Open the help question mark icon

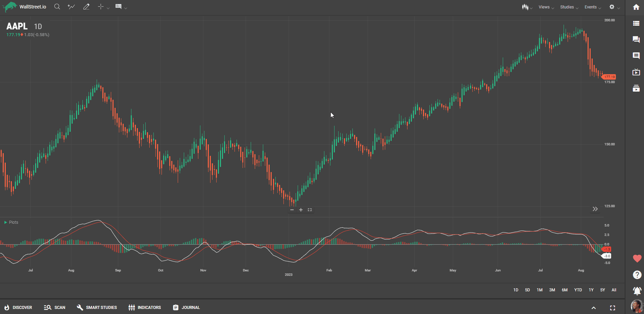pyautogui.click(x=637, y=275)
